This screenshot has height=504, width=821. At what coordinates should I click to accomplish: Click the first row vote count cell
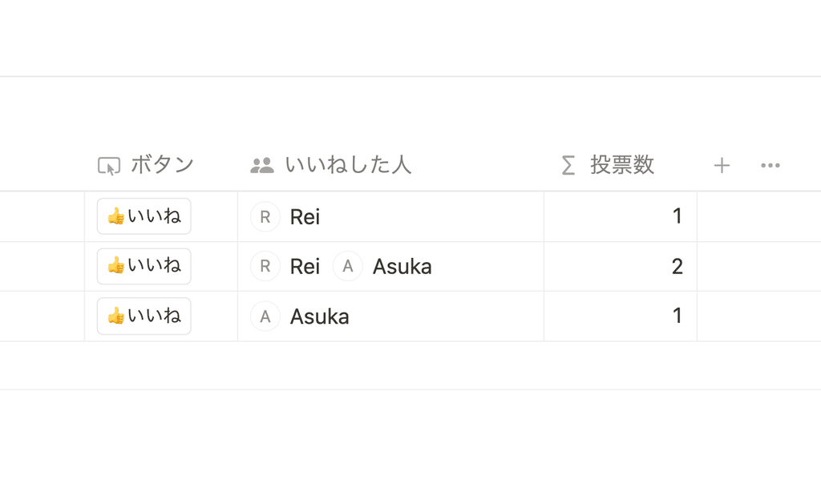(x=621, y=216)
